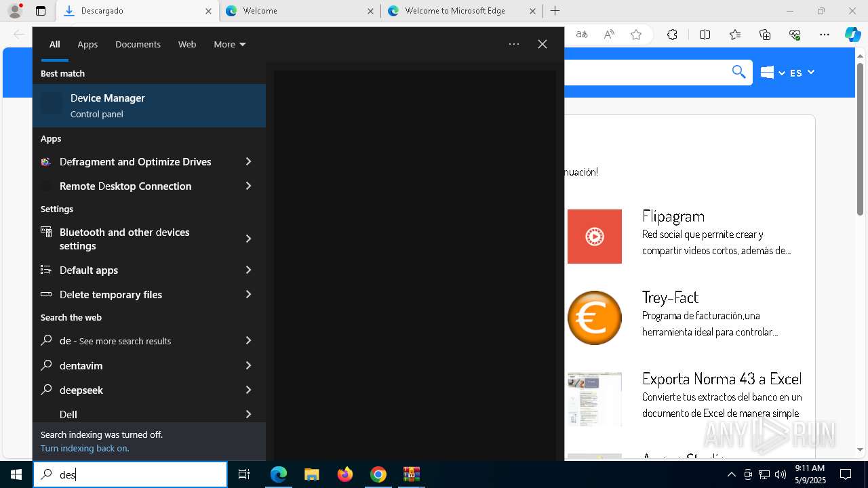Expand arrow for Dell suggestion

tap(248, 415)
